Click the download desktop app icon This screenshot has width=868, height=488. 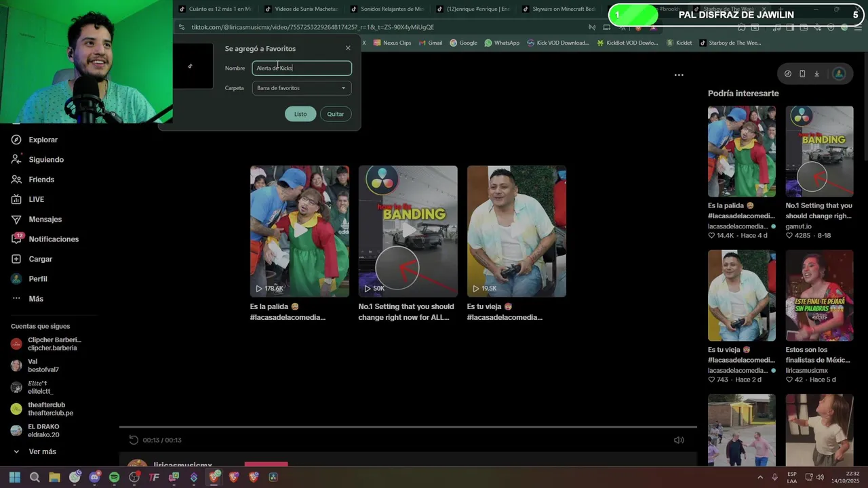(816, 74)
